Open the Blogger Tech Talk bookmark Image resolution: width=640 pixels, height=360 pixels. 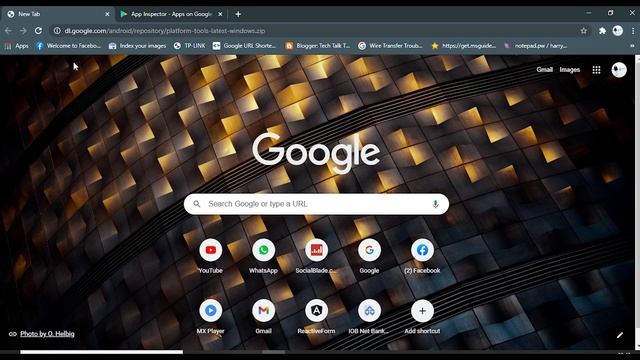[x=318, y=46]
